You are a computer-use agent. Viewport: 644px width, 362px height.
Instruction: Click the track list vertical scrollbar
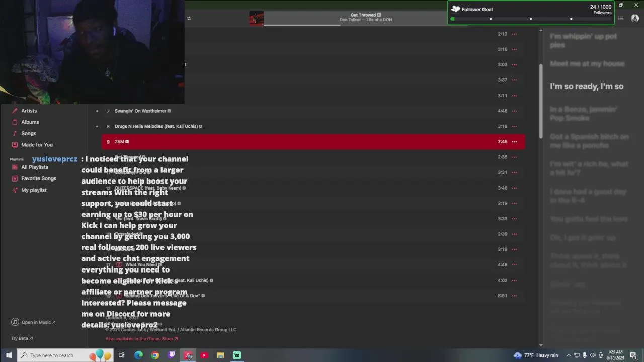coord(541,101)
